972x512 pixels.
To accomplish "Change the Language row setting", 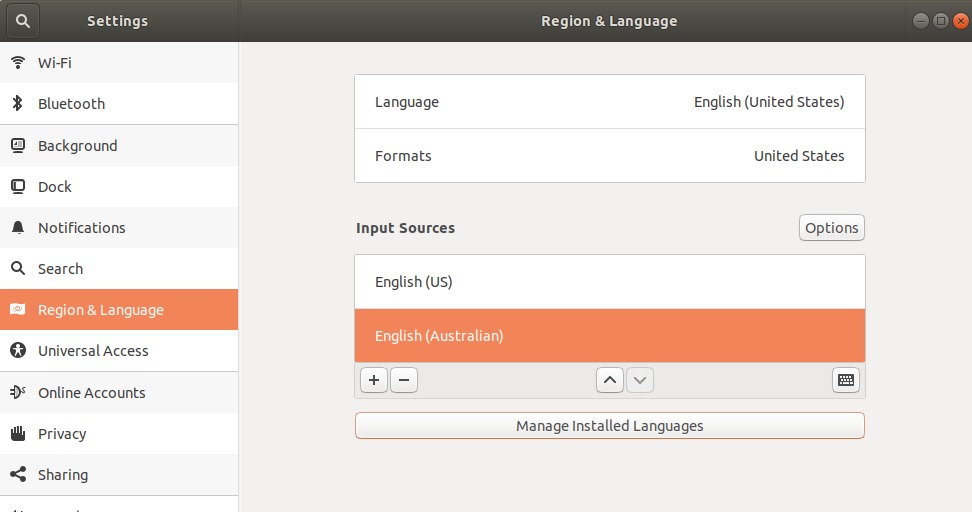I will pyautogui.click(x=610, y=102).
